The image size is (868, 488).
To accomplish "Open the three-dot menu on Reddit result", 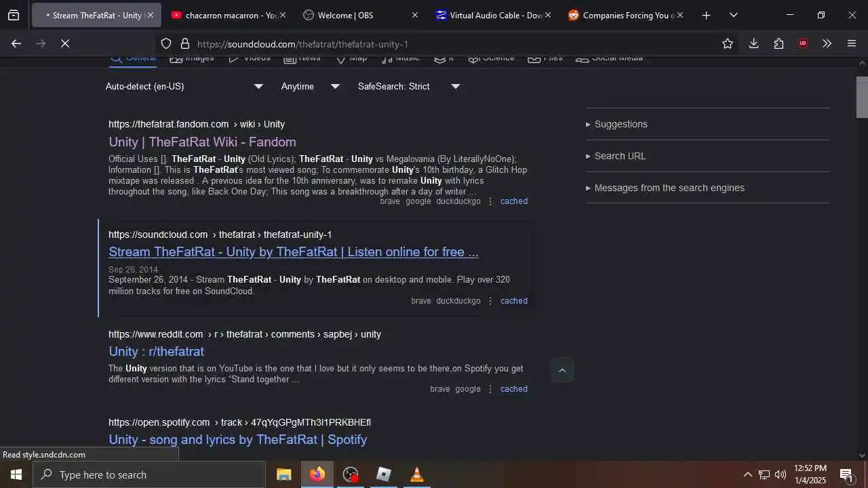I will tap(490, 389).
